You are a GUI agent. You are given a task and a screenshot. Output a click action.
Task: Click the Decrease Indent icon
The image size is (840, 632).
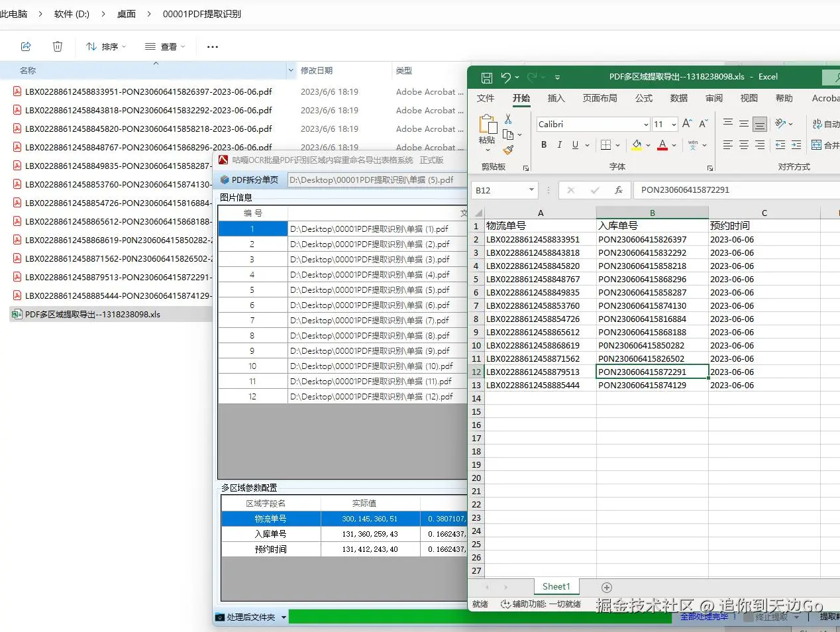point(780,144)
